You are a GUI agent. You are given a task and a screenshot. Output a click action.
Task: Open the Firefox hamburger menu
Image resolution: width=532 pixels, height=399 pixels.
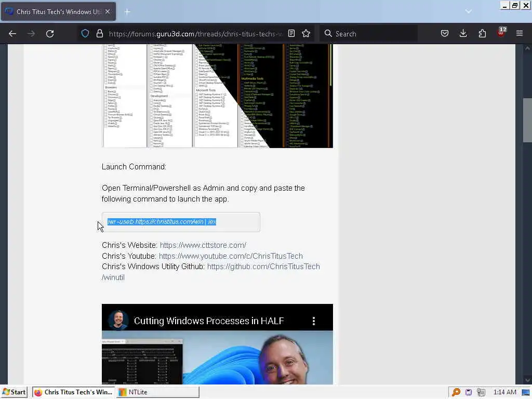520,33
